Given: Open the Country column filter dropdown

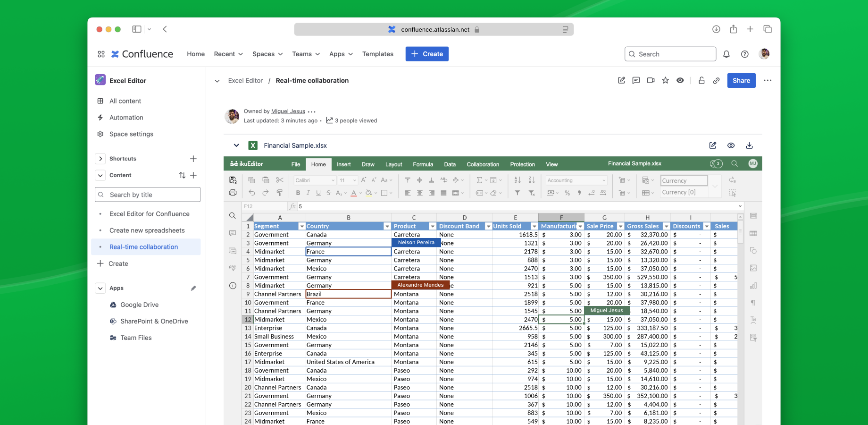Looking at the screenshot, I should pyautogui.click(x=387, y=226).
